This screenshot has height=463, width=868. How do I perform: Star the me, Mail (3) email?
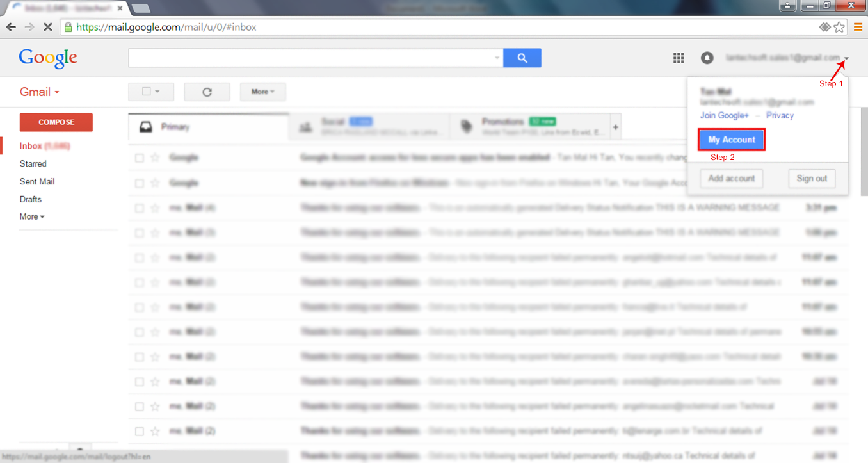(x=155, y=232)
